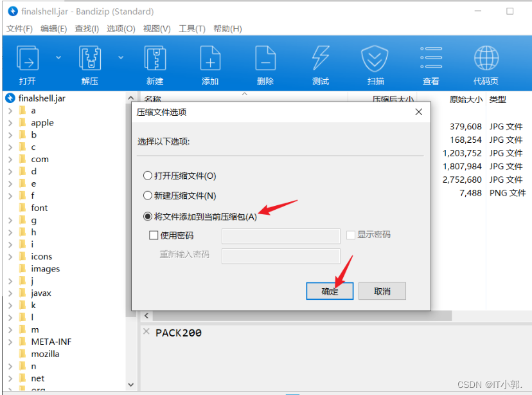Click the Code page (代码页) globe icon
The width and height of the screenshot is (532, 395).
486,59
